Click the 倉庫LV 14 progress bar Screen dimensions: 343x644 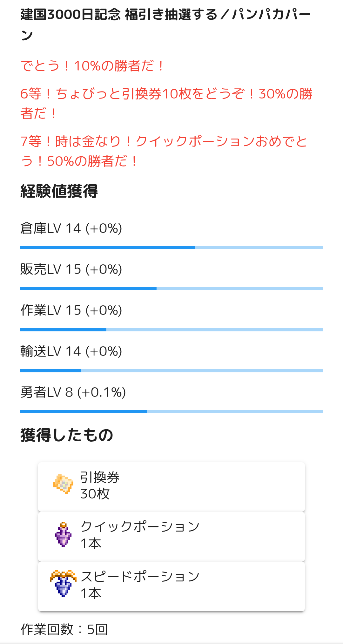point(171,247)
